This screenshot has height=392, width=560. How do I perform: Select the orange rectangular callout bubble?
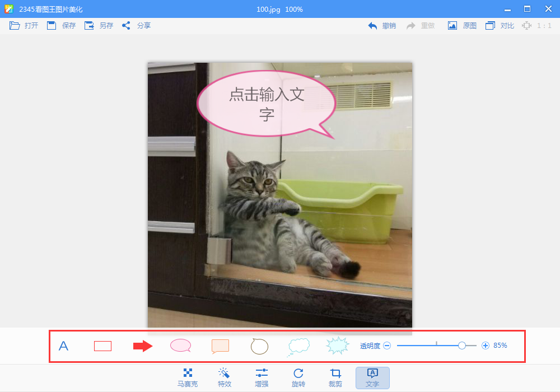[220, 346]
